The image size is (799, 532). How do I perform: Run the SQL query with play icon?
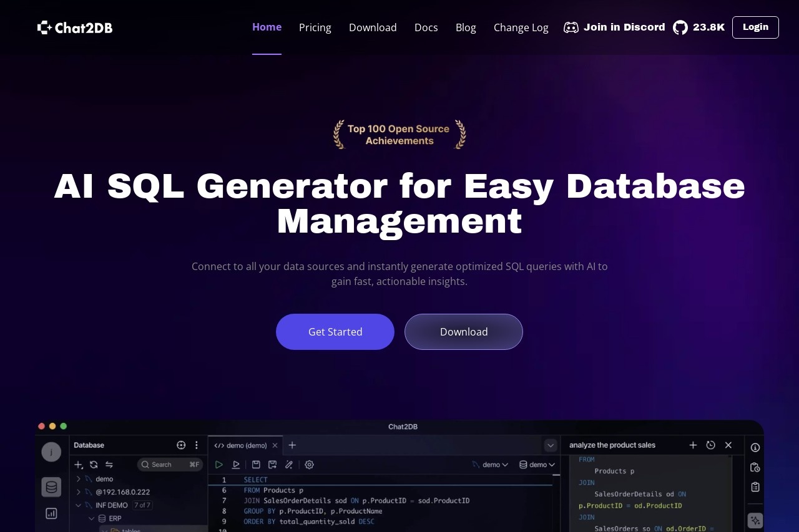click(x=219, y=465)
